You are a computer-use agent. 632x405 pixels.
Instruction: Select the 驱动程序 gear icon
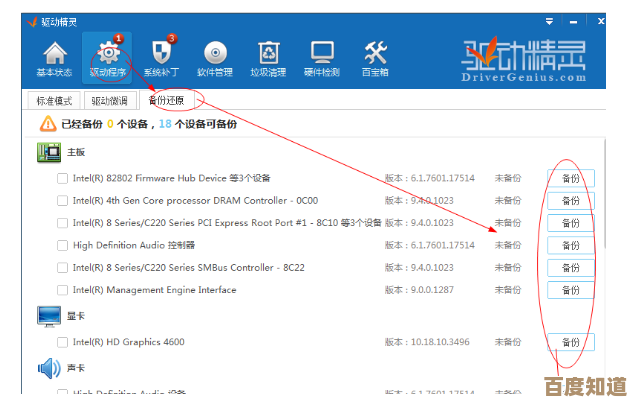click(106, 56)
